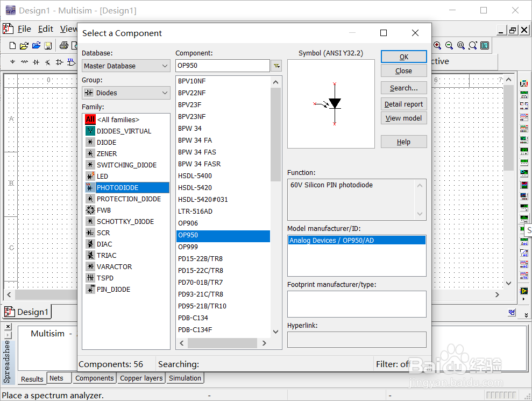Place a LabVIEW instrument
The width and height of the screenshot is (532, 401).
(x=524, y=291)
